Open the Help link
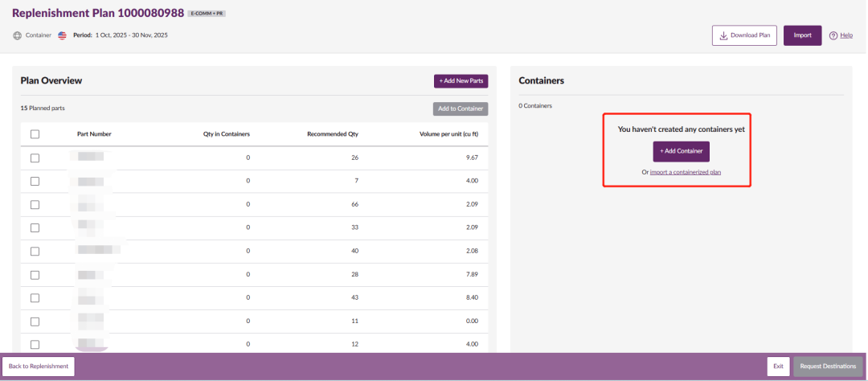The width and height of the screenshot is (868, 381). click(846, 35)
